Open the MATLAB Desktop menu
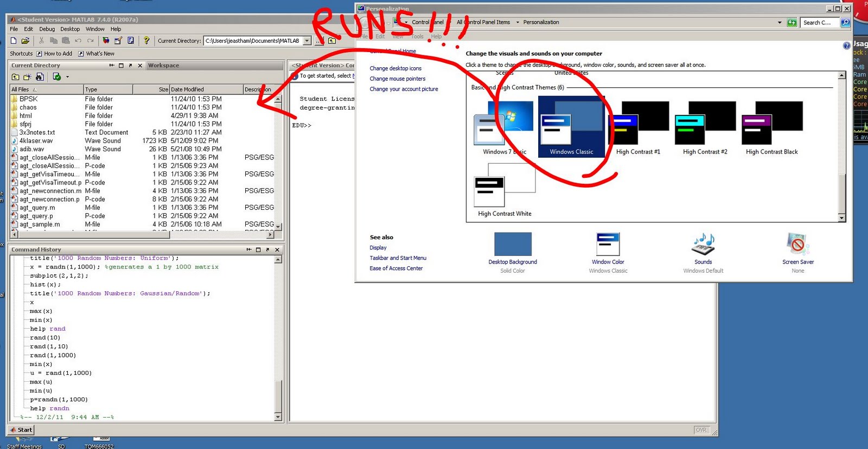 [70, 29]
